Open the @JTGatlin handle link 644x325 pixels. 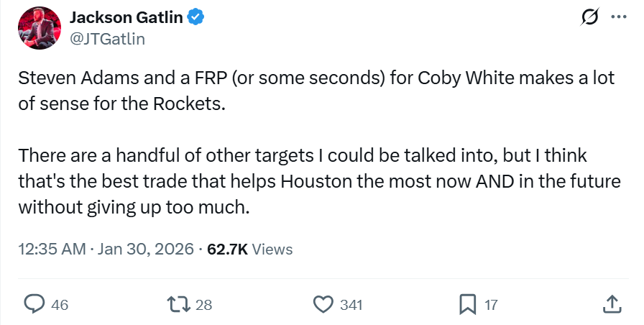click(107, 39)
